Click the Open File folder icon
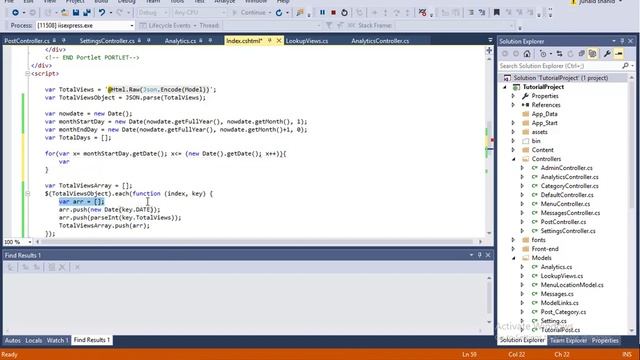This screenshot has width=640, height=360. tap(65, 13)
